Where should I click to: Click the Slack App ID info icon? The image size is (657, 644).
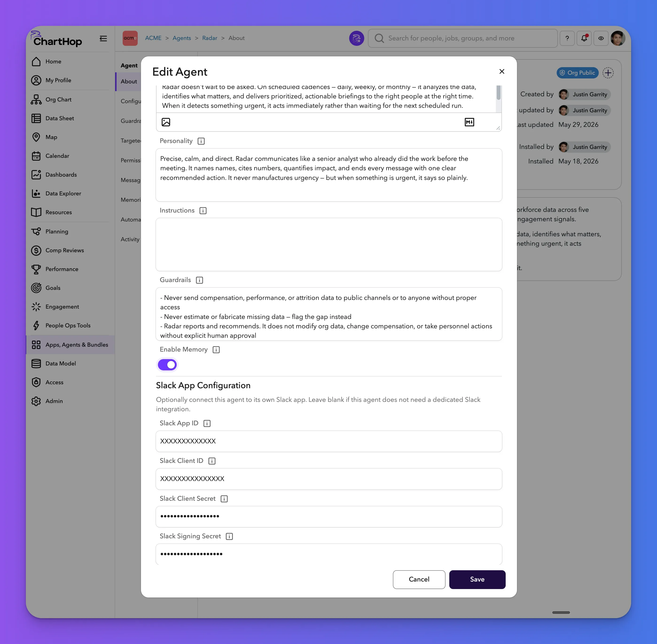[x=207, y=423]
